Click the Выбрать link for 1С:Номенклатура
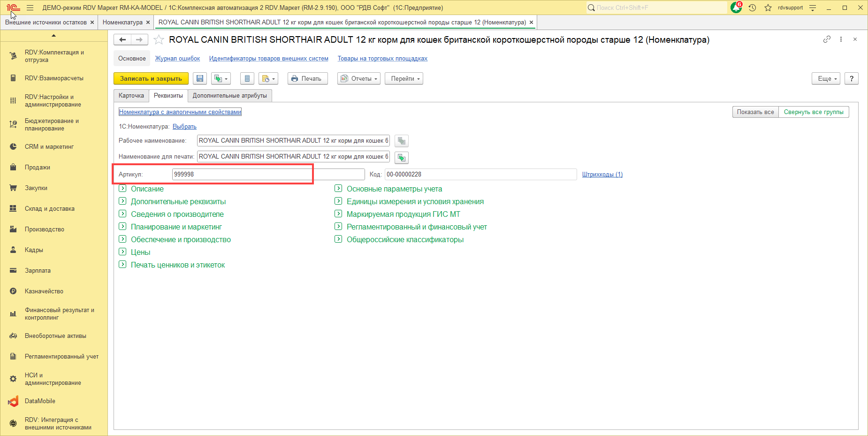This screenshot has width=868, height=436. 184,127
